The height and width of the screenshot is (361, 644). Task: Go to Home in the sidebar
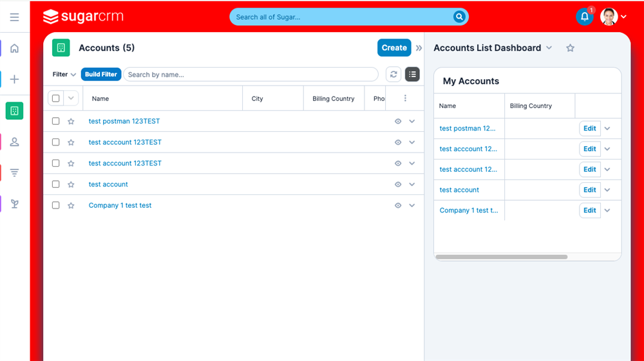14,48
